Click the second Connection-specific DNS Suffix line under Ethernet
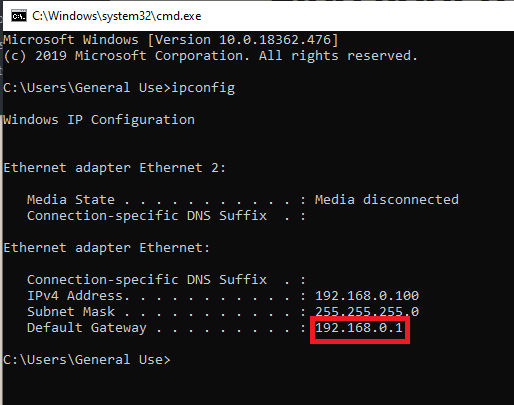This screenshot has width=514, height=405. point(166,280)
